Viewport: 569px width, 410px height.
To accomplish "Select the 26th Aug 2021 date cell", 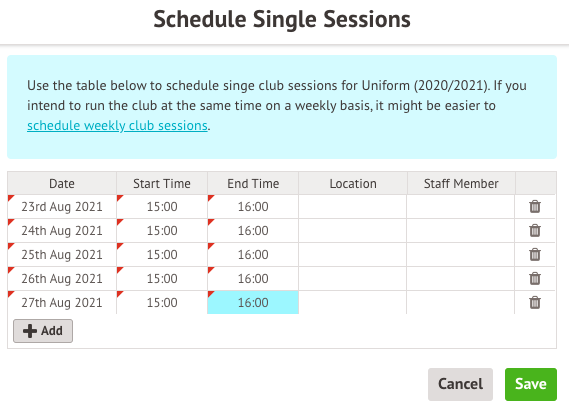I will pyautogui.click(x=62, y=278).
